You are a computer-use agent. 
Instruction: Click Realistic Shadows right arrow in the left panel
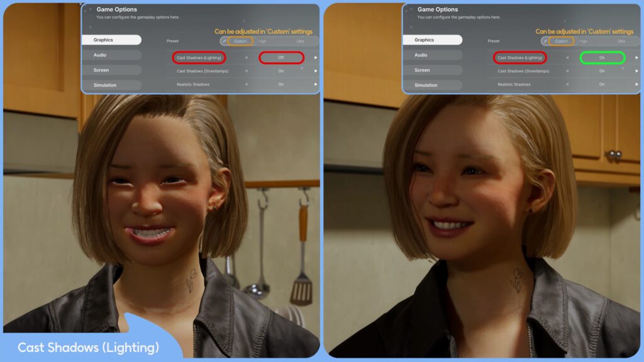coord(316,84)
